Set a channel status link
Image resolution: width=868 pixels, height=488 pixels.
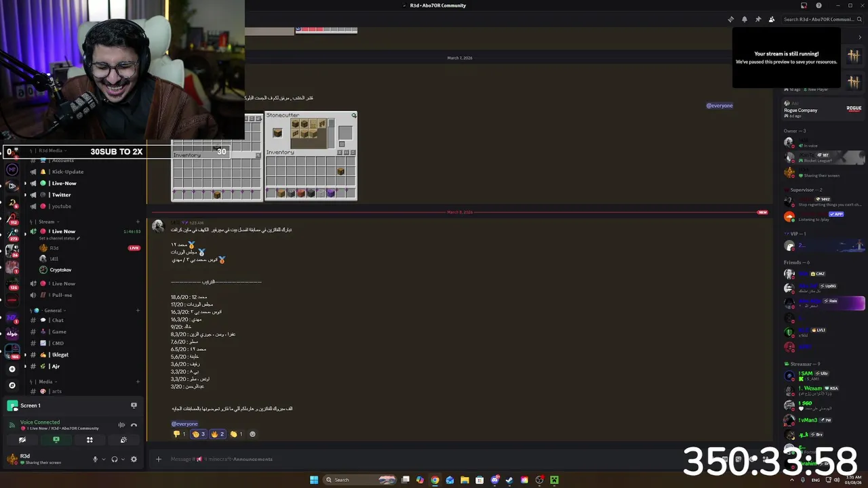pyautogui.click(x=60, y=239)
